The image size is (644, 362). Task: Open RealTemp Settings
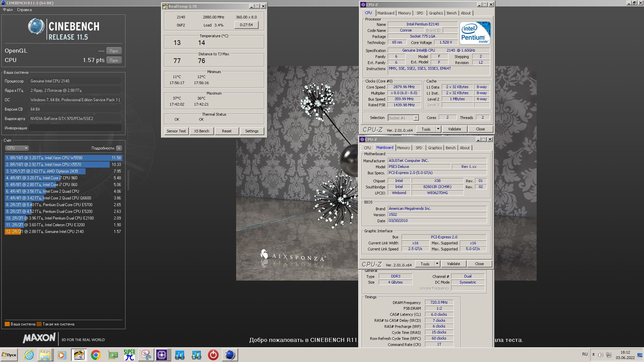tap(252, 131)
